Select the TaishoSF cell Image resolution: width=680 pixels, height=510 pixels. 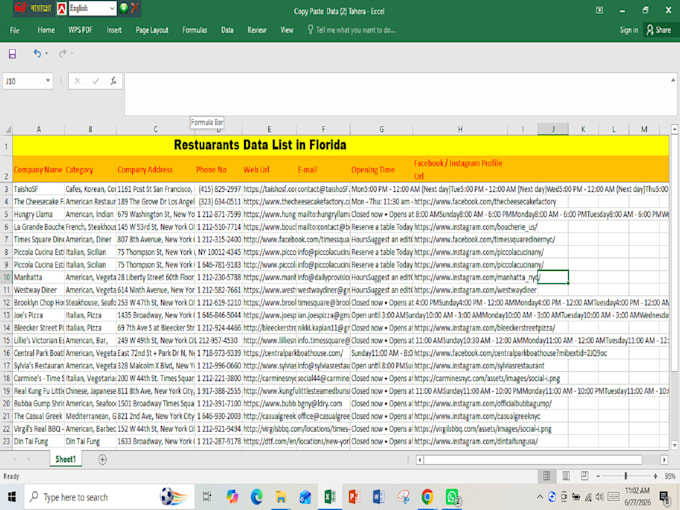tap(39, 189)
